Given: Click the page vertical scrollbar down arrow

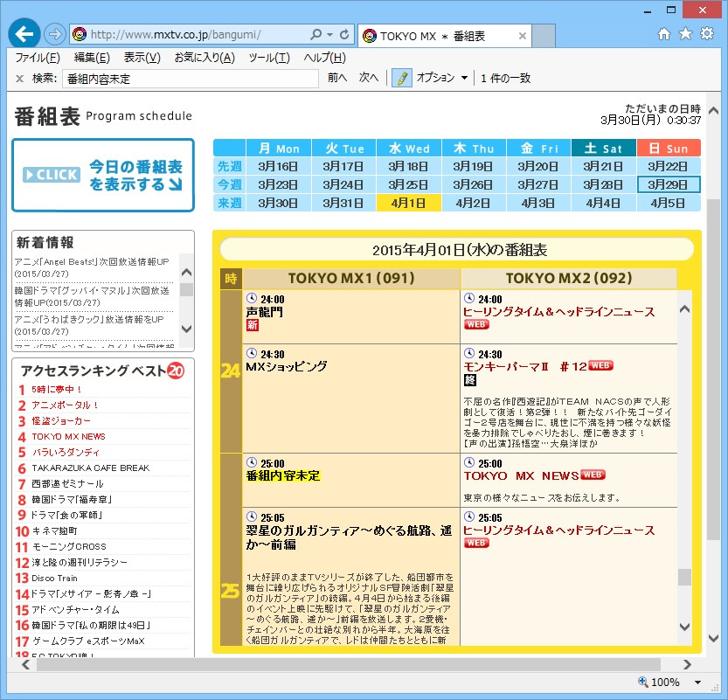Looking at the screenshot, I should pos(714,639).
